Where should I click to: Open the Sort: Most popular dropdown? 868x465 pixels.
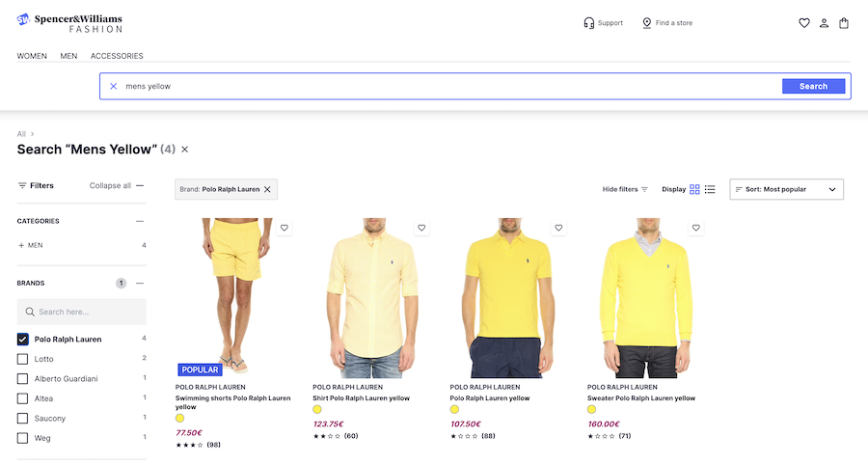pyautogui.click(x=786, y=189)
